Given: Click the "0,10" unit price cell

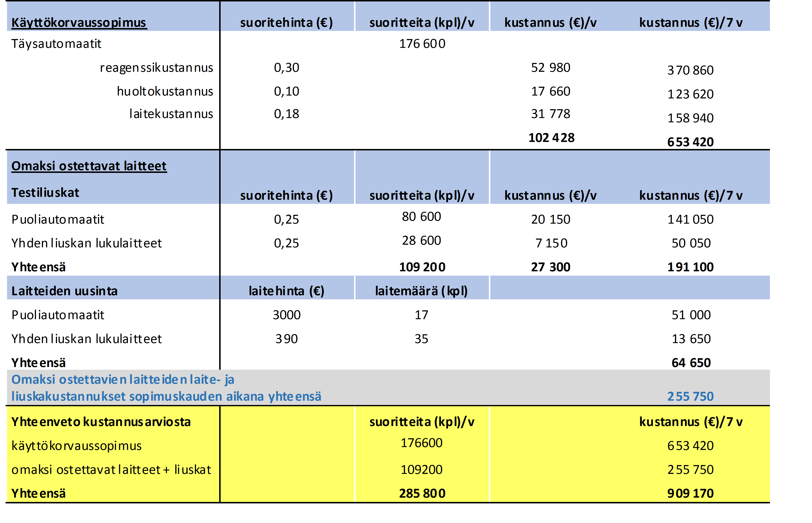Looking at the screenshot, I should coord(286,91).
